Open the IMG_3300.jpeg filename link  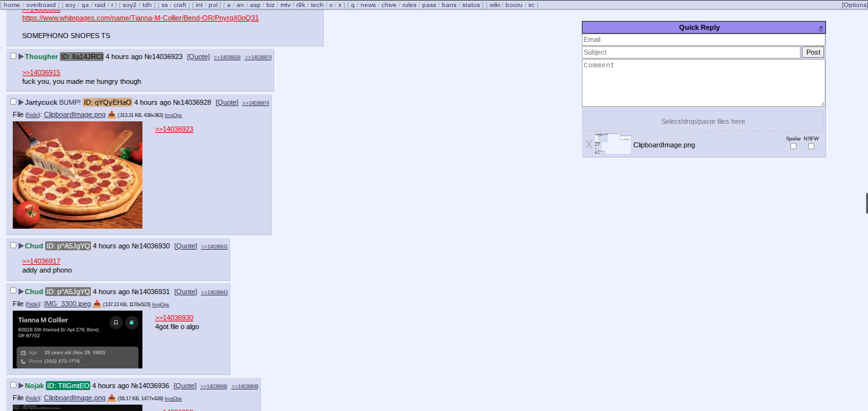(x=67, y=304)
